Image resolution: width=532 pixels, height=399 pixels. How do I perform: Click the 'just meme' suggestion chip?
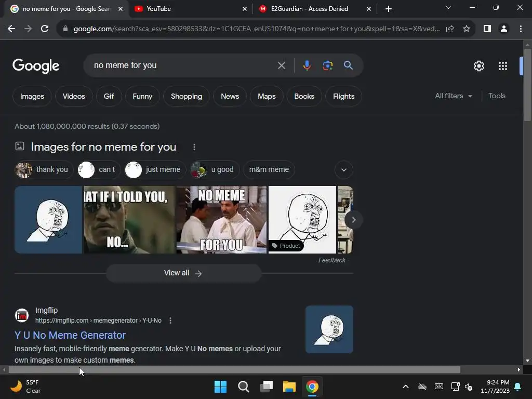[155, 170]
